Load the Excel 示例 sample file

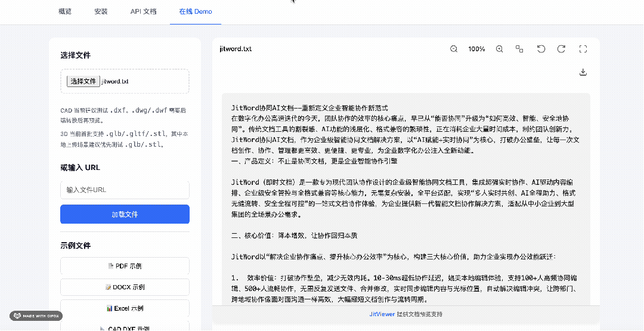[125, 308]
